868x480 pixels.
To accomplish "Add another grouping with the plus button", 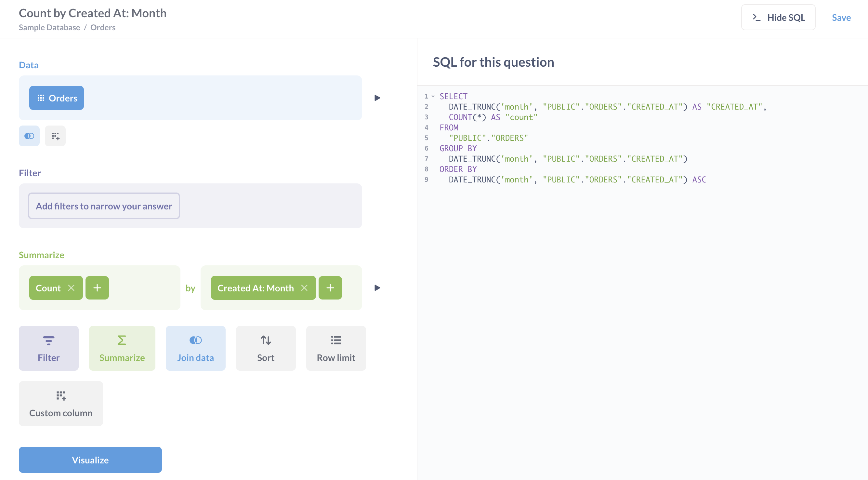I will pyautogui.click(x=330, y=288).
